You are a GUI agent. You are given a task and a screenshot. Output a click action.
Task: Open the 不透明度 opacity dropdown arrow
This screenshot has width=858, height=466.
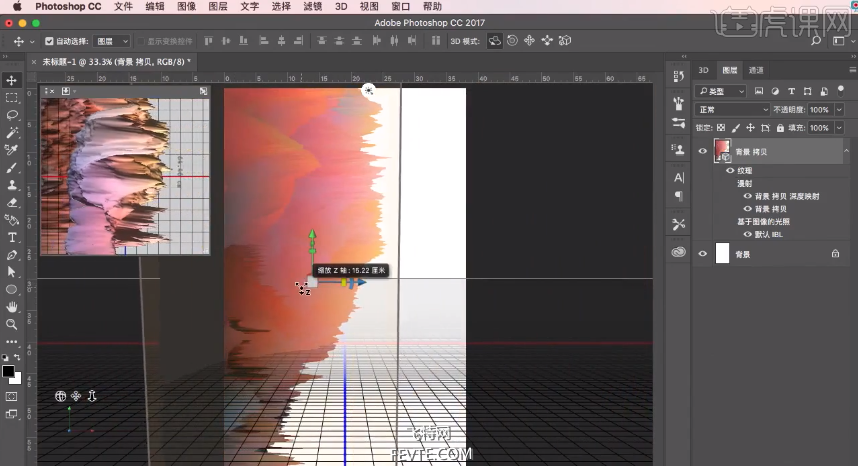pyautogui.click(x=839, y=110)
